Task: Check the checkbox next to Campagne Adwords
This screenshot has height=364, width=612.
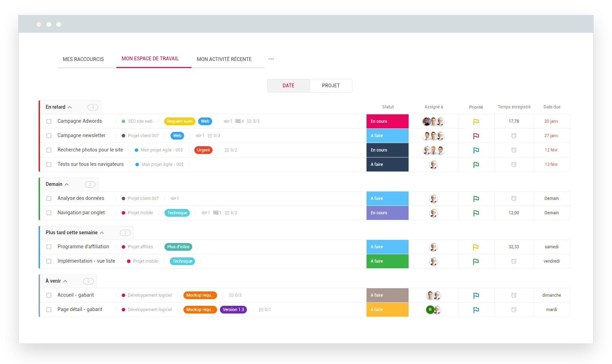Action: click(49, 121)
